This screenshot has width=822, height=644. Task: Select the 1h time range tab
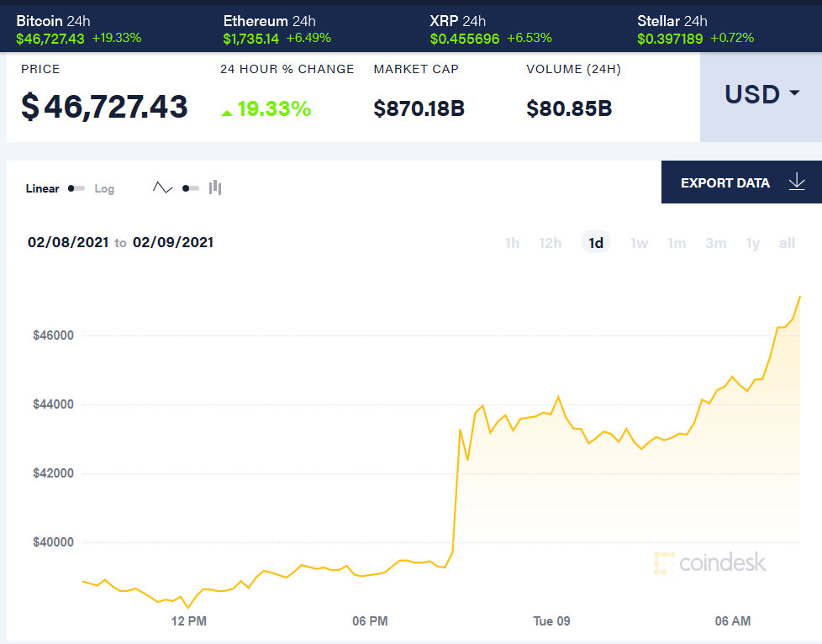tap(512, 243)
